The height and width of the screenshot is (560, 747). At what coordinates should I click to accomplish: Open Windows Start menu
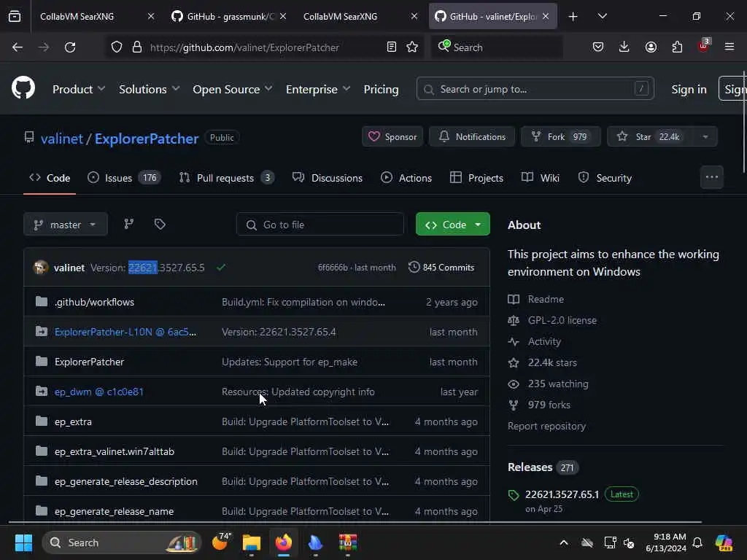pyautogui.click(x=23, y=542)
